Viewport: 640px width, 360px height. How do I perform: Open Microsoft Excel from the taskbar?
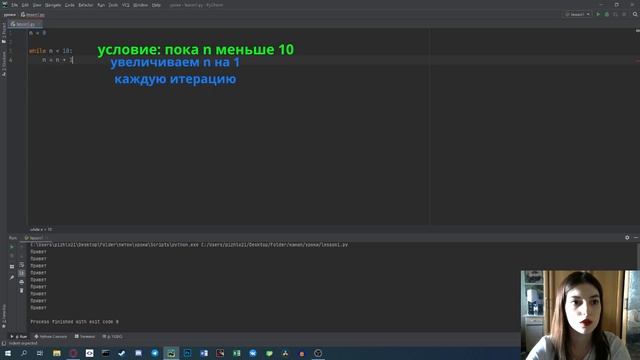236,353
